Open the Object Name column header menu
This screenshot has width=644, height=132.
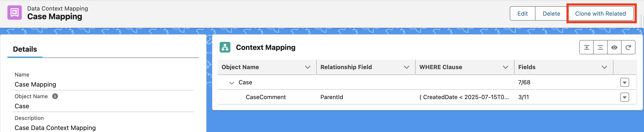point(308,67)
